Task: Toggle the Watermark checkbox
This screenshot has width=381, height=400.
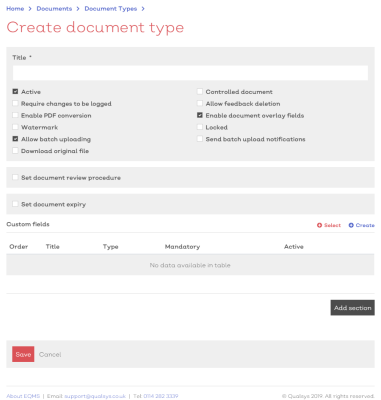Action: coord(15,127)
